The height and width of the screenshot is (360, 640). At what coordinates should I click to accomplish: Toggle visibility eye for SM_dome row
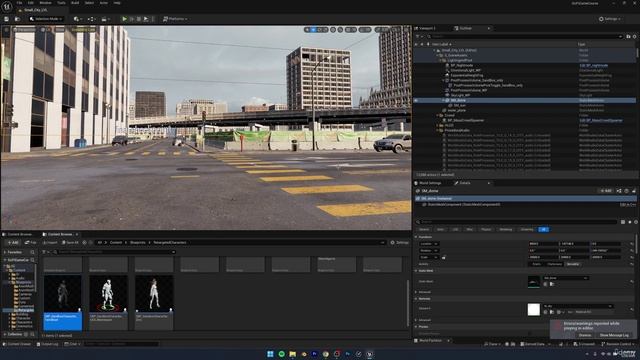click(x=416, y=100)
